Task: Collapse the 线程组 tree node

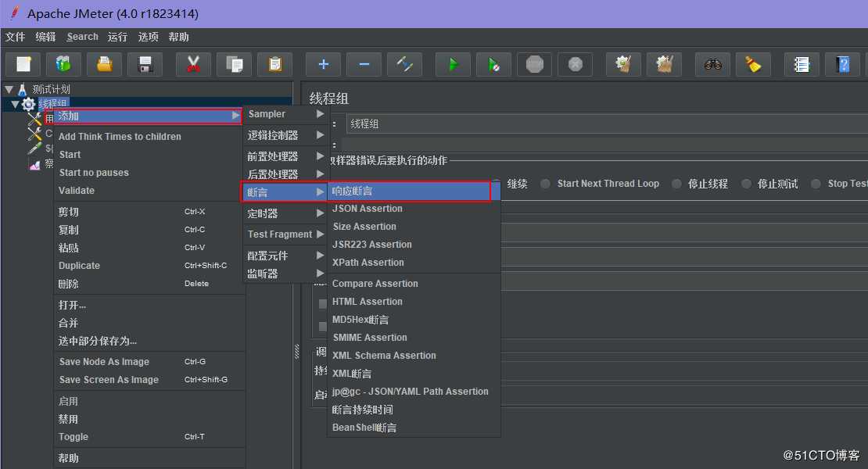Action: 15,103
